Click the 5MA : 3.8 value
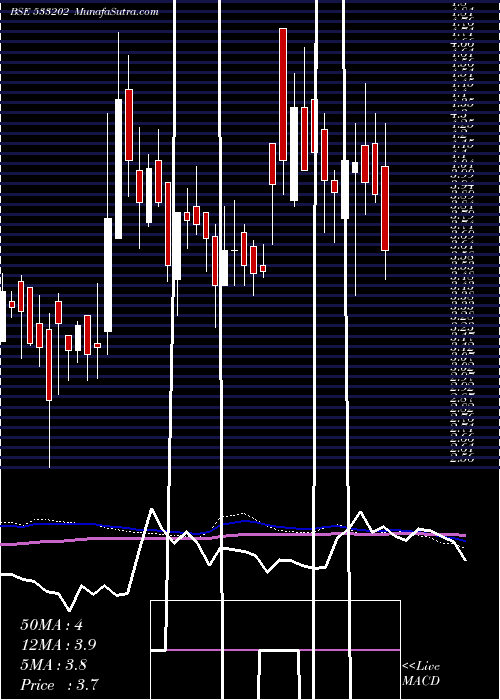The width and height of the screenshot is (500, 700). coord(55,665)
